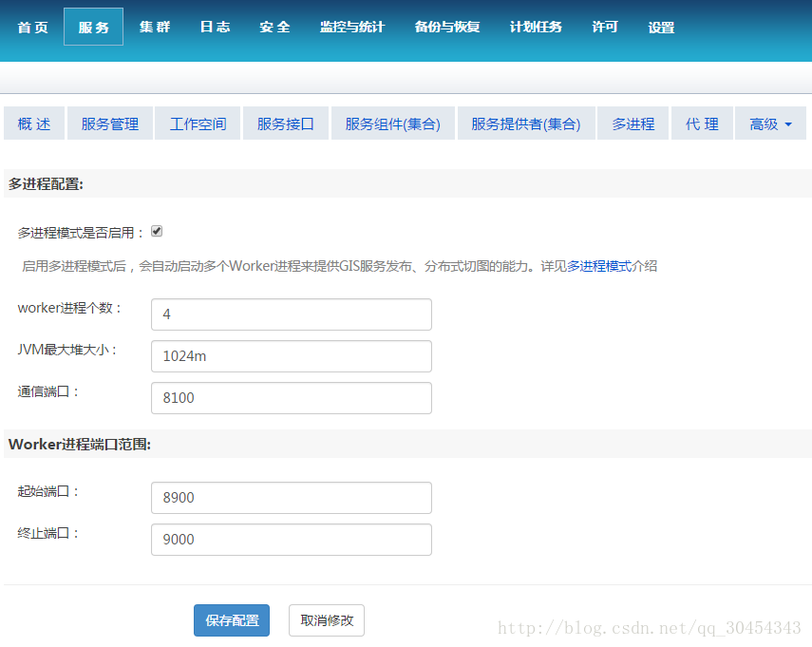Viewport: 812px width, 647px height.
Task: Open the 计划任务 menu
Action: pyautogui.click(x=536, y=27)
